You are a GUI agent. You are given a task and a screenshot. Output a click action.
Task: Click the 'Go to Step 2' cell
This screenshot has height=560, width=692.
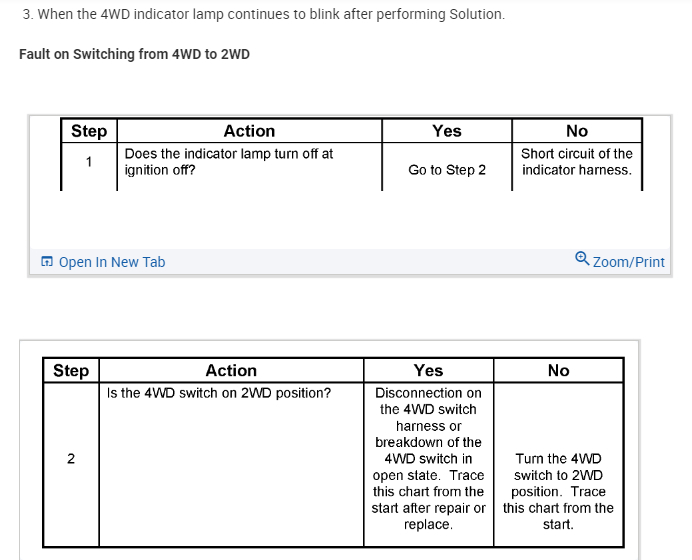447,170
